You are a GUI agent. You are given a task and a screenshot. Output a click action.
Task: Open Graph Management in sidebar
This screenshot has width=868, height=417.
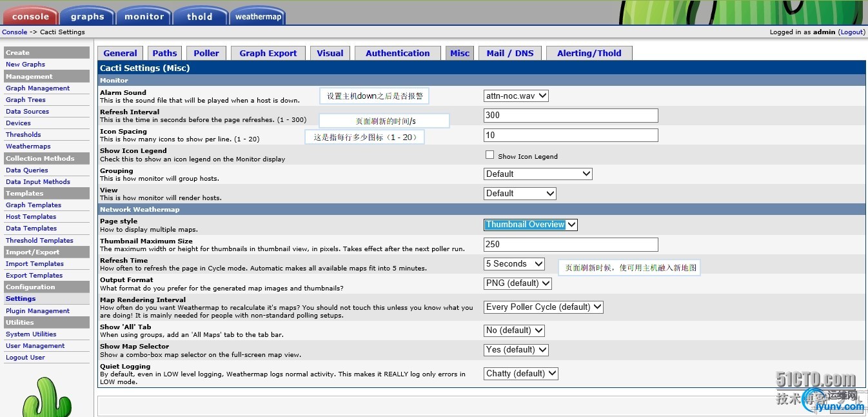[x=37, y=88]
